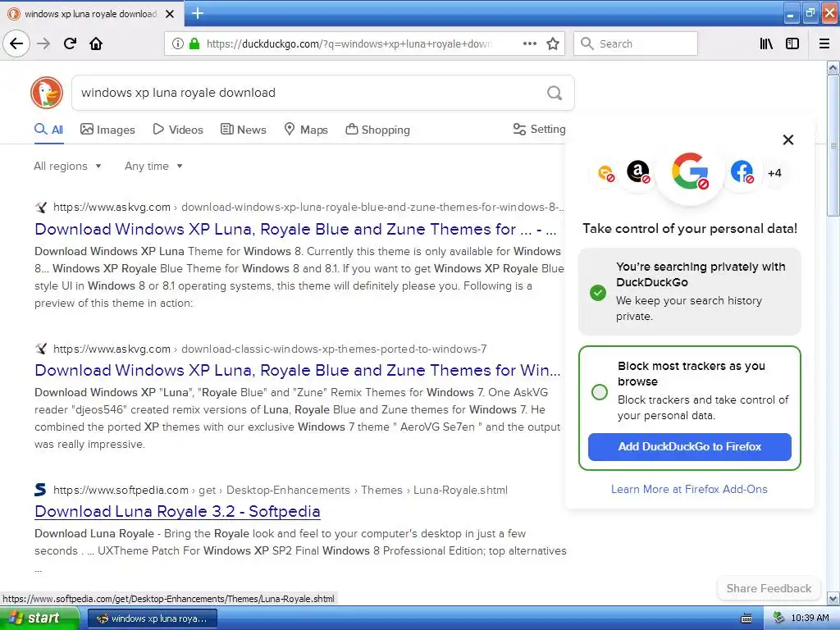Image resolution: width=840 pixels, height=630 pixels.
Task: Toggle the sidebars icon in toolbar
Action: pyautogui.click(x=792, y=43)
